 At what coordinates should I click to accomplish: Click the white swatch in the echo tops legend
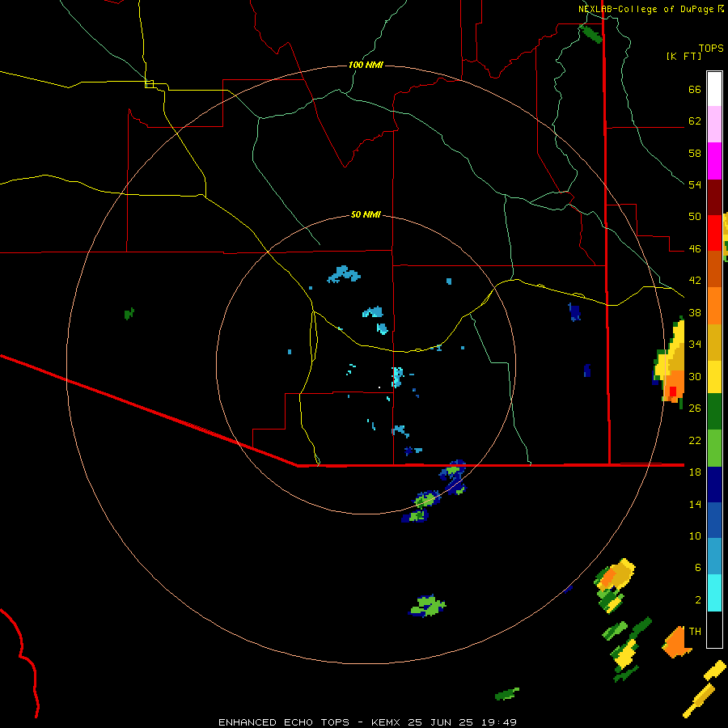tap(714, 89)
